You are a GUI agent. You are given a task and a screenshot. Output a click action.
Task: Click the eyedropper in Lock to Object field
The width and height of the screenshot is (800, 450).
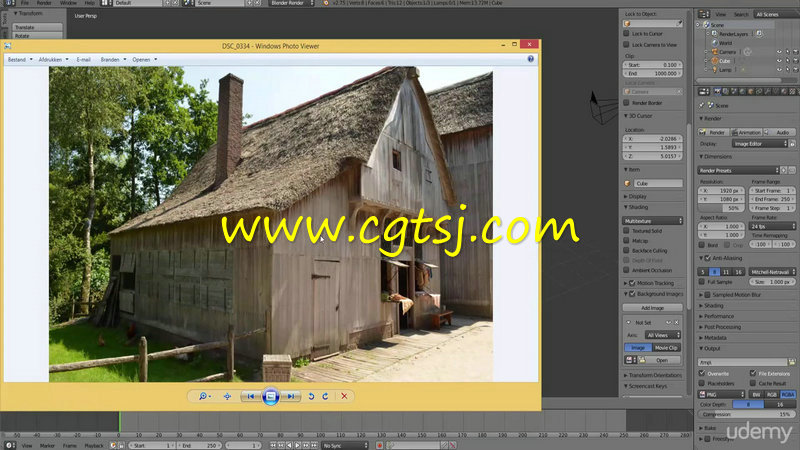(x=680, y=23)
